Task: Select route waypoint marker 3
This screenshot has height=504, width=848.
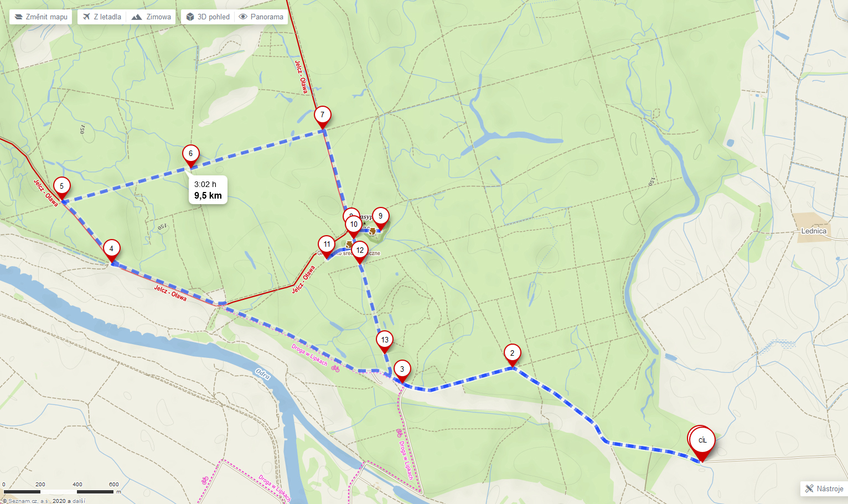Action: tap(402, 370)
